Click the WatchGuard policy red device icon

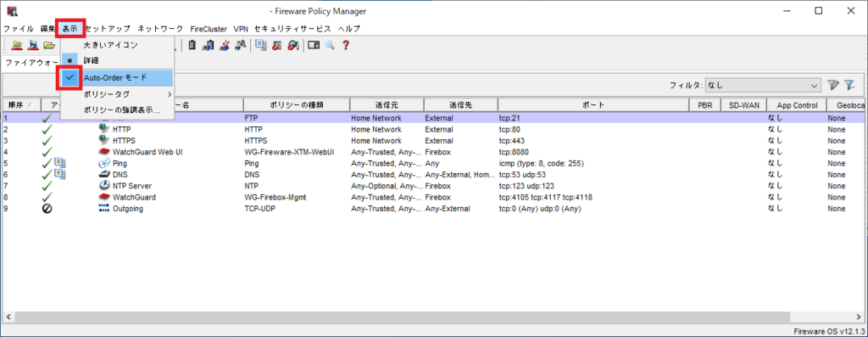(103, 197)
